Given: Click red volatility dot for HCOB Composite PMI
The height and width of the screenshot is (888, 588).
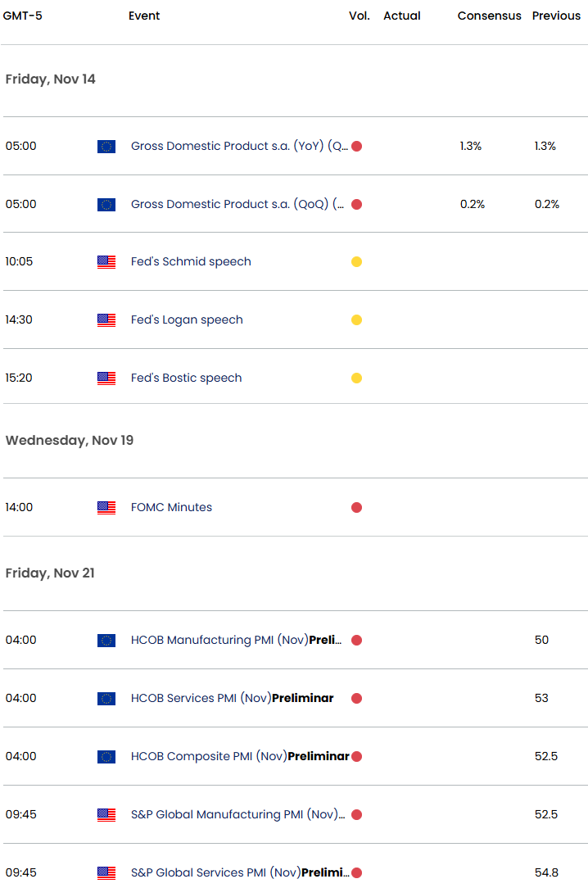Looking at the screenshot, I should tap(357, 757).
